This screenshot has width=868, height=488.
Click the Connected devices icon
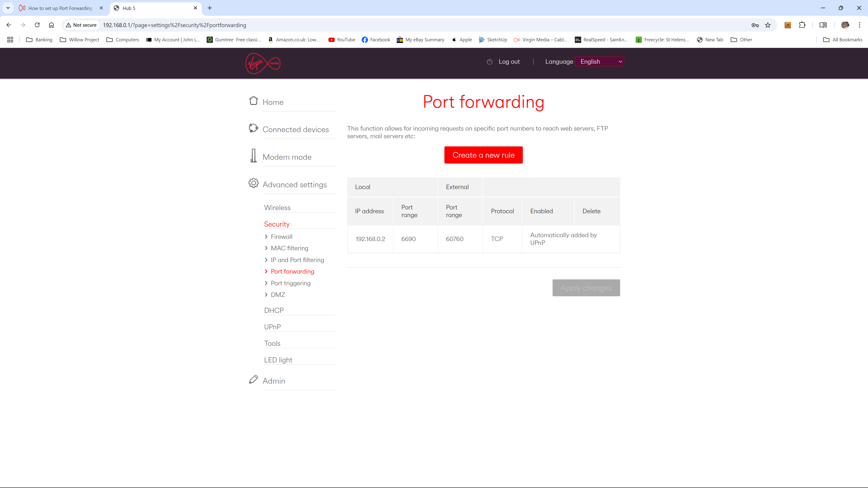[253, 128]
